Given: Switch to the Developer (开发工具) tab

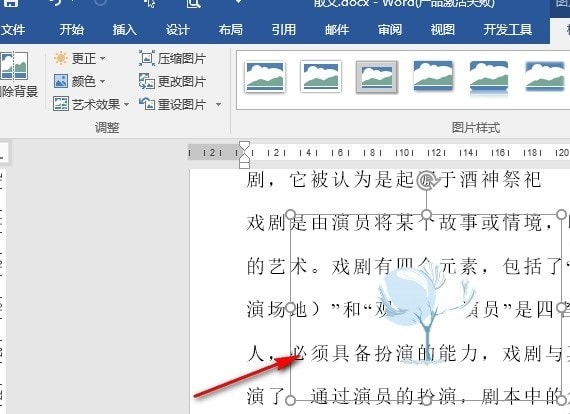Looking at the screenshot, I should click(x=507, y=29).
